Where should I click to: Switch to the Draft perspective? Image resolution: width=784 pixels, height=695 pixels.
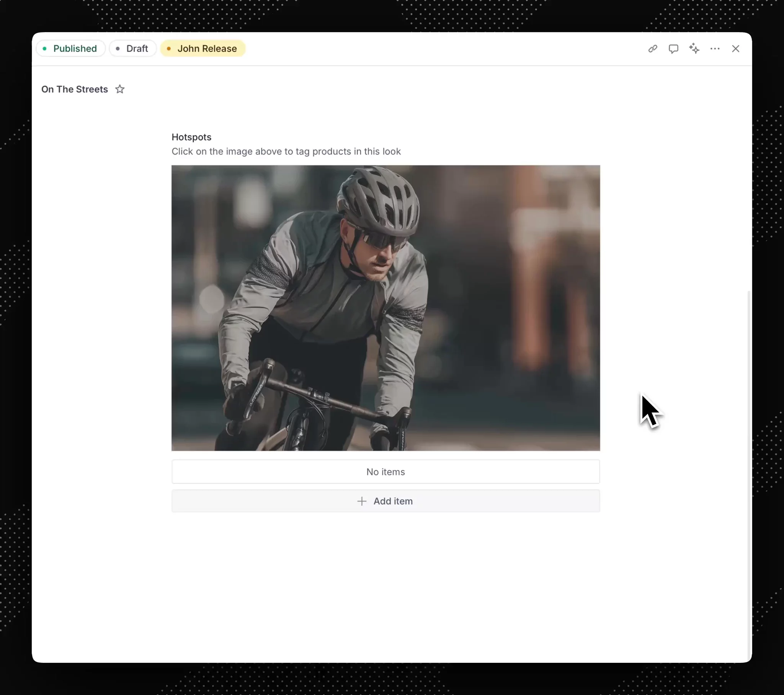132,49
